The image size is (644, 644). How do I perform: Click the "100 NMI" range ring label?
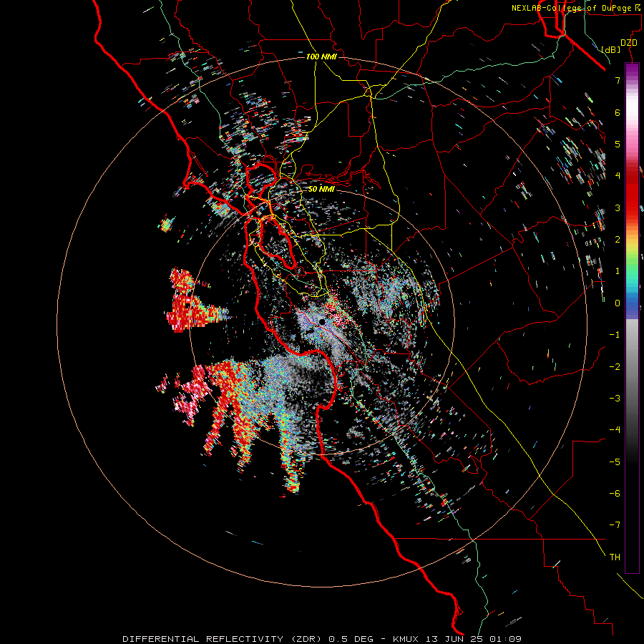coord(321,57)
